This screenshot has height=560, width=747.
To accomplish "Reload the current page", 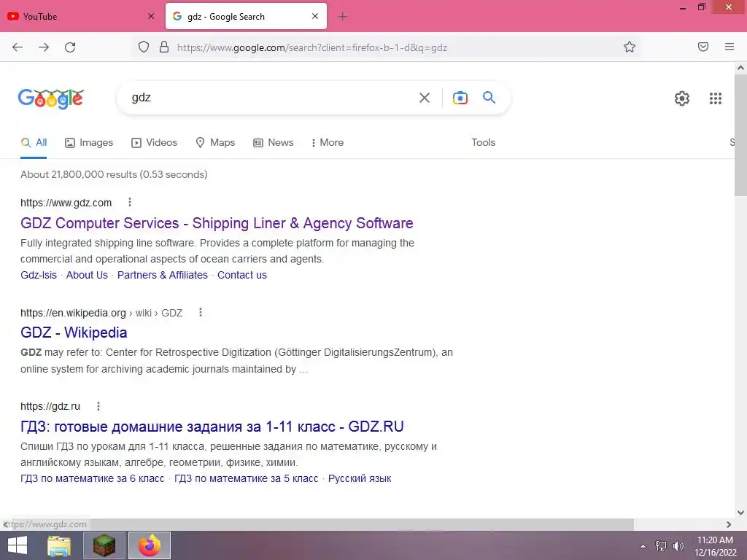I will click(x=70, y=47).
